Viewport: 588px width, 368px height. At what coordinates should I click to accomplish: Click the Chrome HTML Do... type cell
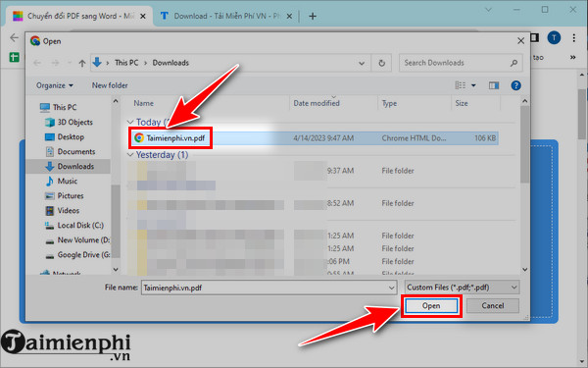click(414, 138)
